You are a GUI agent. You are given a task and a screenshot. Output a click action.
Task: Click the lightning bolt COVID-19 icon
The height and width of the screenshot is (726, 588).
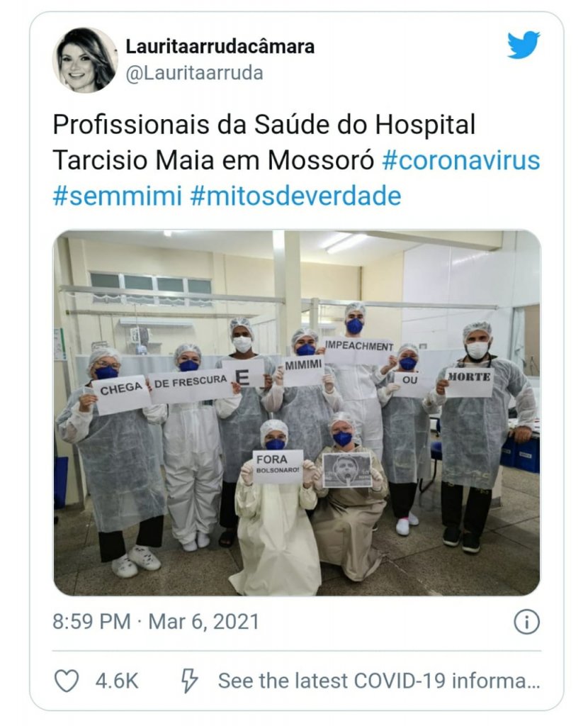pyautogui.click(x=189, y=681)
